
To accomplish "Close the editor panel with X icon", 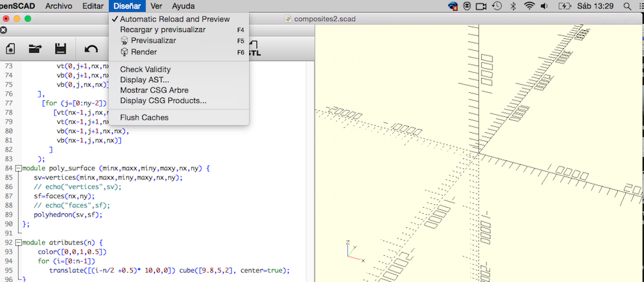I will 3,30.
